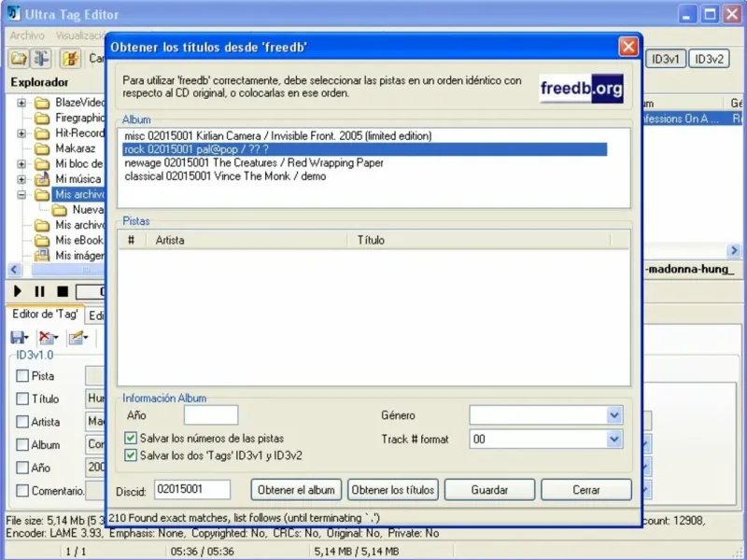Click Obtener los títulos button
This screenshot has width=747, height=560.
[393, 490]
